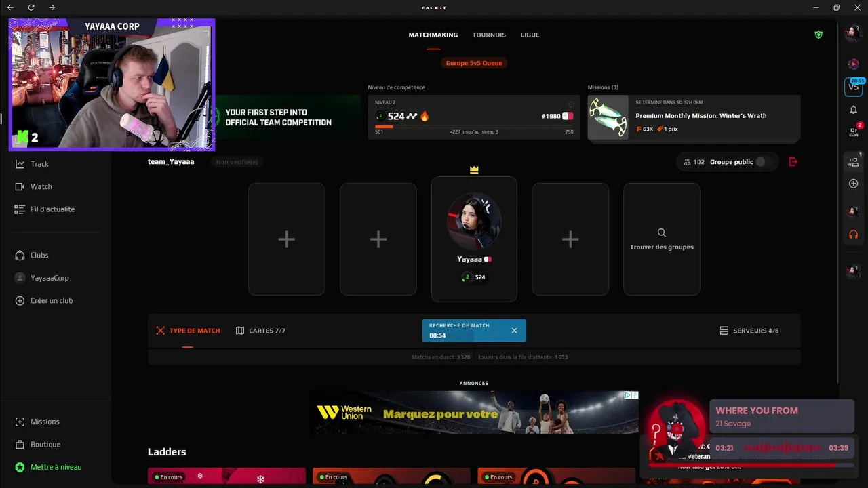This screenshot has height=488, width=868.
Task: Click the Western Union banner ad
Action: coord(475,413)
